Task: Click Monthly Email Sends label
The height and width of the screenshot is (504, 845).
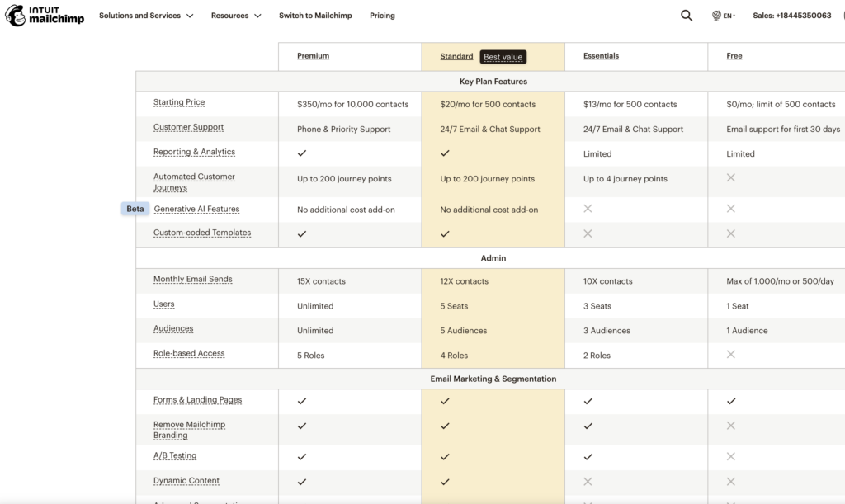Action: pos(193,279)
